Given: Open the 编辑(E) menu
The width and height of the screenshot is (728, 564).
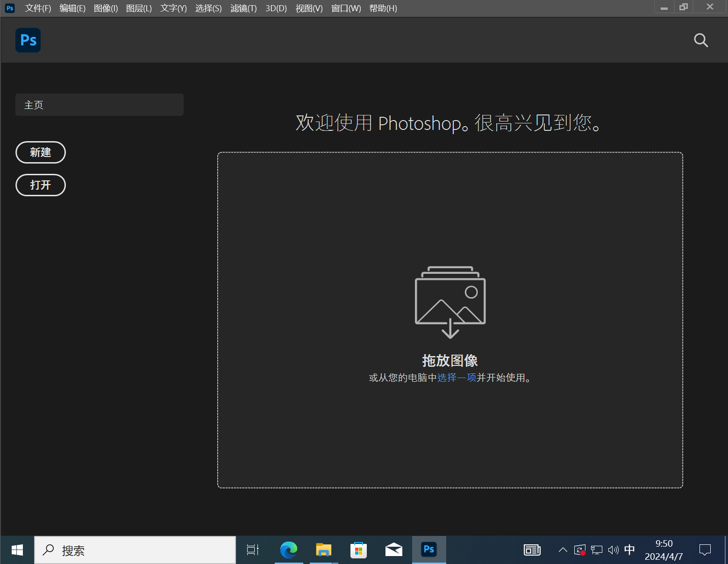Looking at the screenshot, I should pyautogui.click(x=72, y=8).
